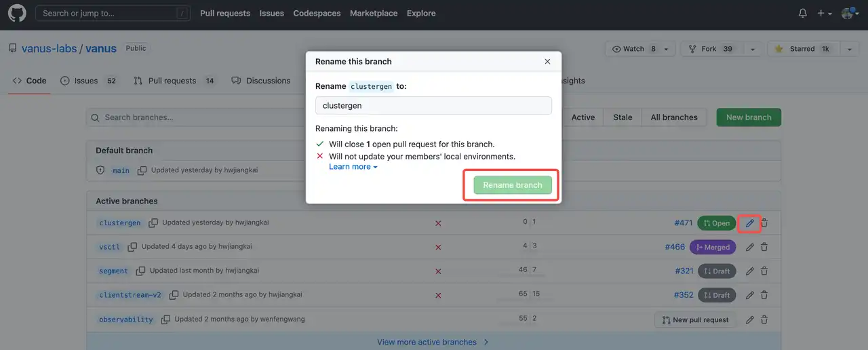The image size is (868, 350).
Task: Open Explore in the top navigation
Action: tap(421, 13)
